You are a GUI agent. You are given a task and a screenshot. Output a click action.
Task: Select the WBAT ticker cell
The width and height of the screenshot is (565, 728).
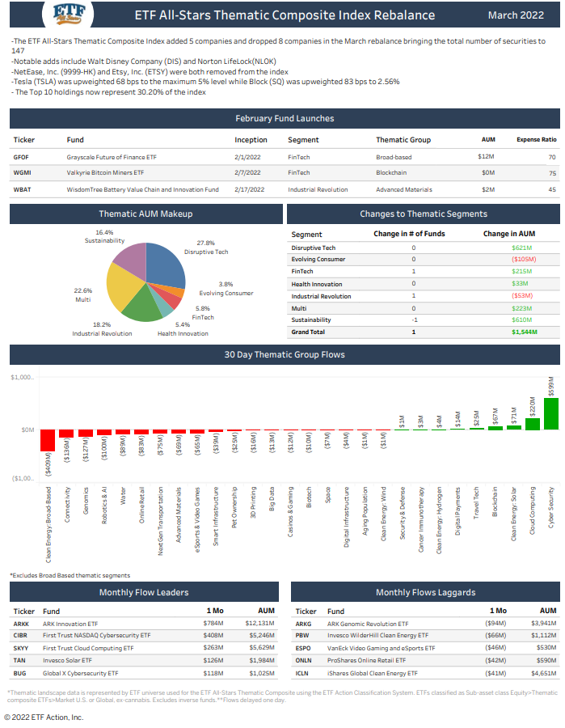click(22, 189)
